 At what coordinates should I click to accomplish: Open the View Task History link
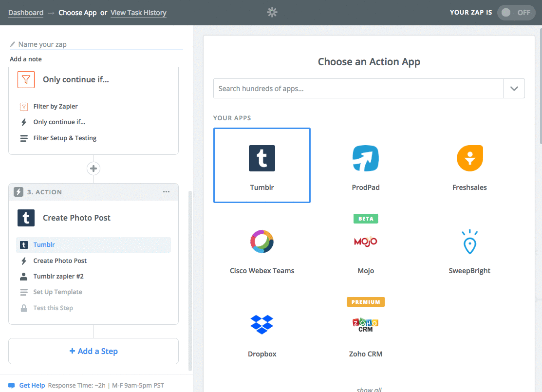[x=138, y=13]
